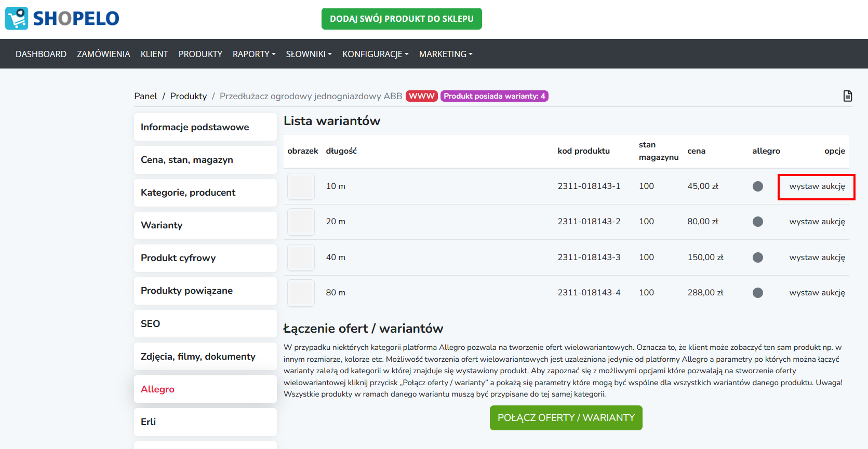Click the price 80,00 zł
Viewport: 868px width, 449px height.
(703, 222)
